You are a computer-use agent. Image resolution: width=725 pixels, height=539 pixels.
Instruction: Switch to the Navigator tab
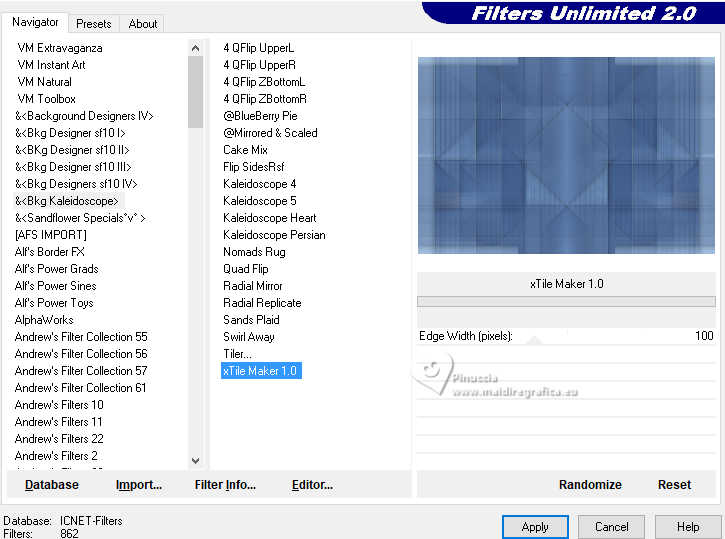35,22
